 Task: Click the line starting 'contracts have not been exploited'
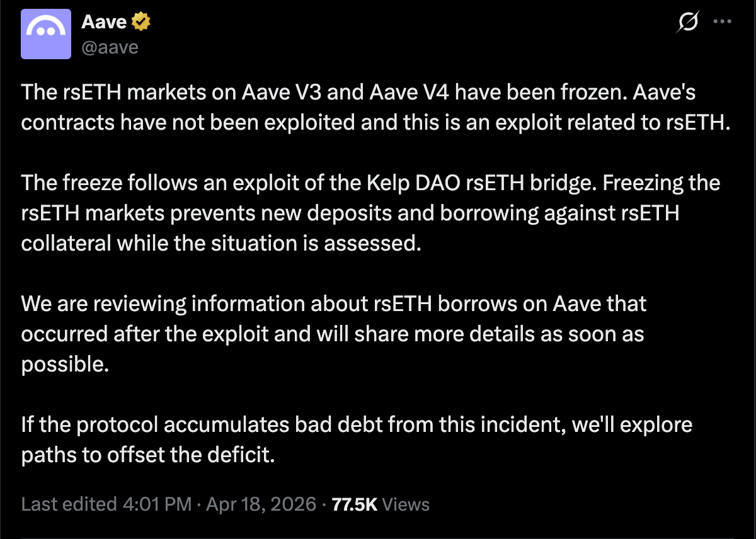pos(375,122)
